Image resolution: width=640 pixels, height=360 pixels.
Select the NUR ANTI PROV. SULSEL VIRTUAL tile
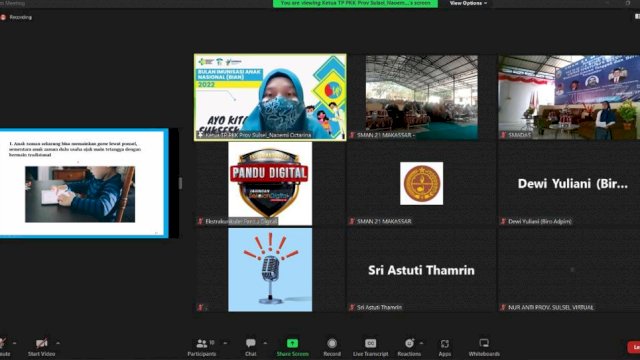569,270
